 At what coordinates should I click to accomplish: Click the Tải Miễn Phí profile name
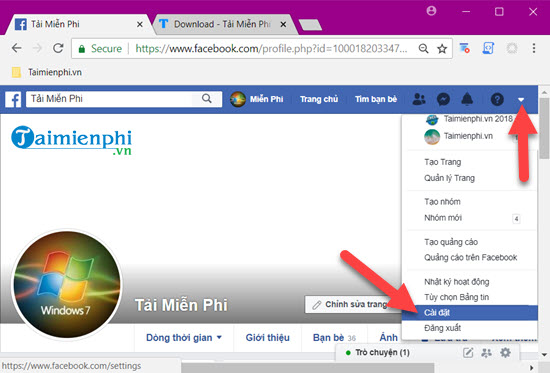pos(181,305)
